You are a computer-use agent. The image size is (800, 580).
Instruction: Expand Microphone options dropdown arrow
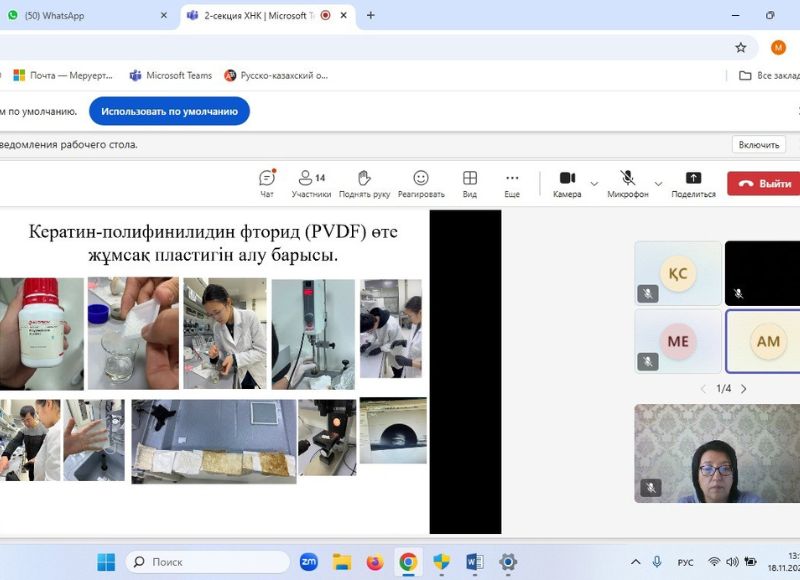click(x=658, y=183)
